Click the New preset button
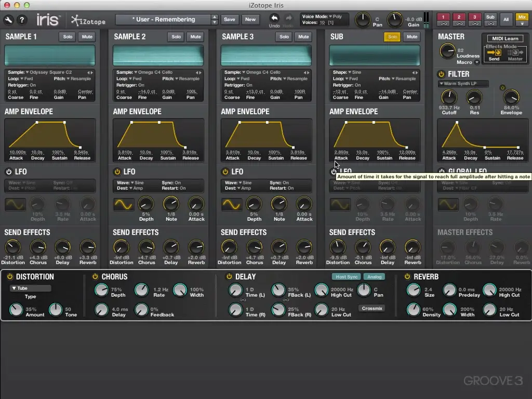This screenshot has width=532, height=399. [250, 19]
